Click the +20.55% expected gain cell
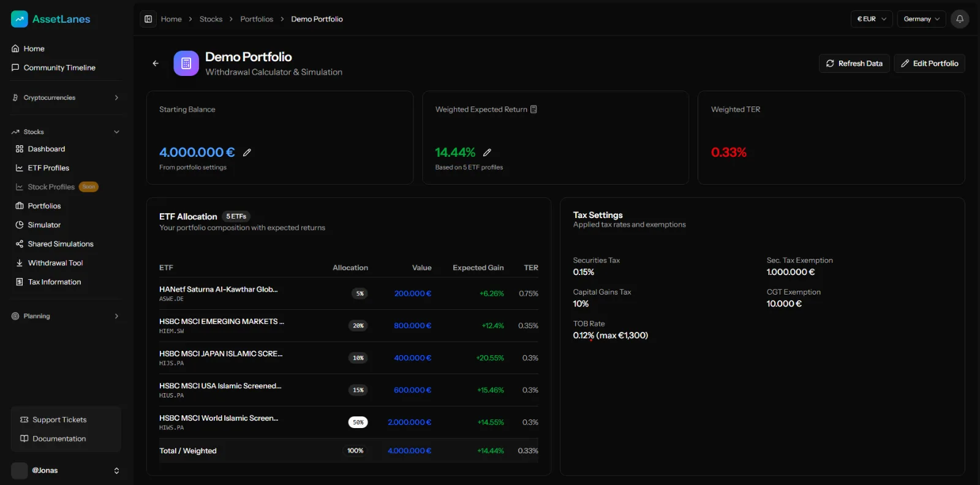 click(490, 358)
